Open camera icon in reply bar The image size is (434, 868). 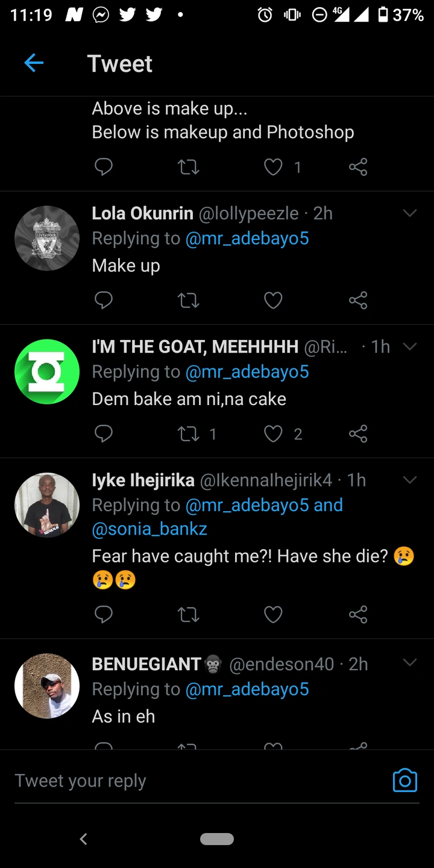coord(404,781)
